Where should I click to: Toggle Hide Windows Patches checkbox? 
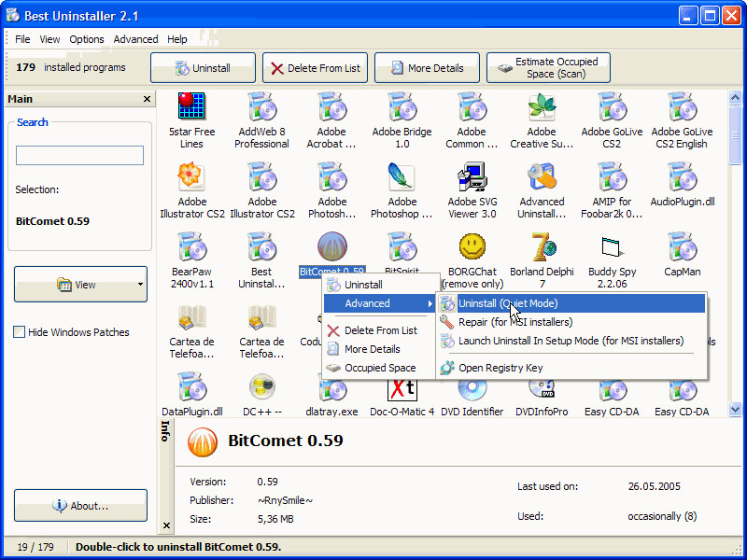coord(19,332)
